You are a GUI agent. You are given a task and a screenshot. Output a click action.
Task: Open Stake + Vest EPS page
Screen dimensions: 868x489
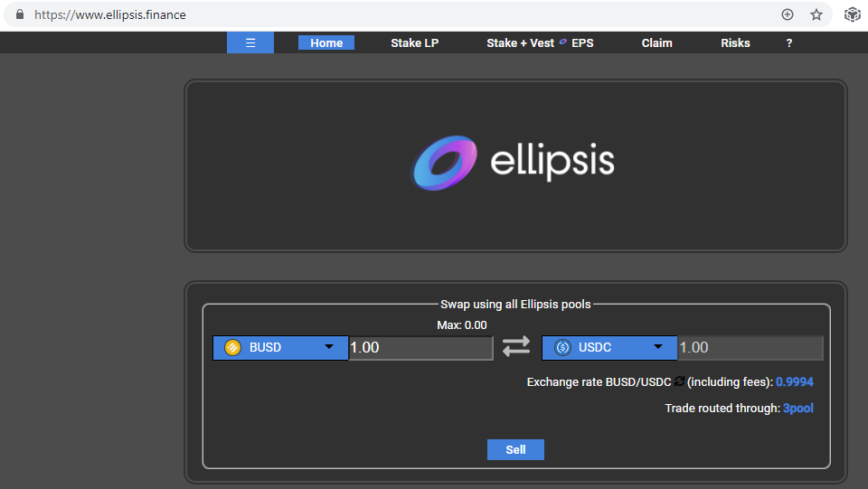point(540,43)
